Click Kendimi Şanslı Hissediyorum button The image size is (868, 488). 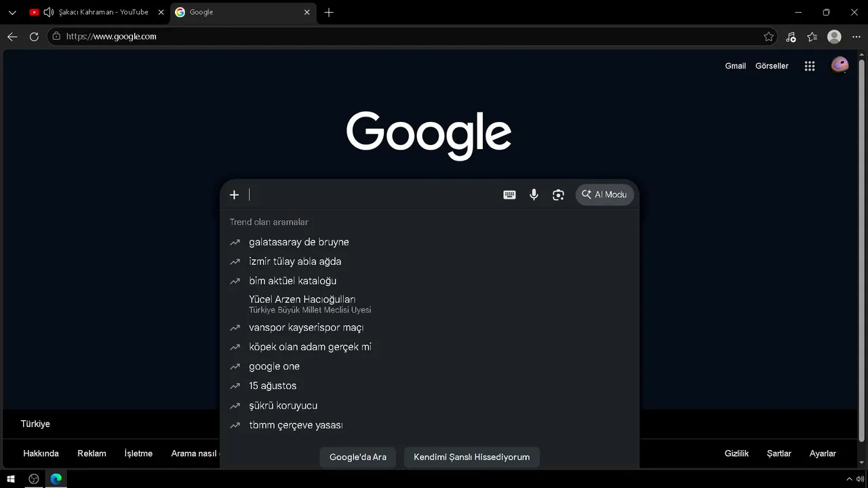pos(472,457)
